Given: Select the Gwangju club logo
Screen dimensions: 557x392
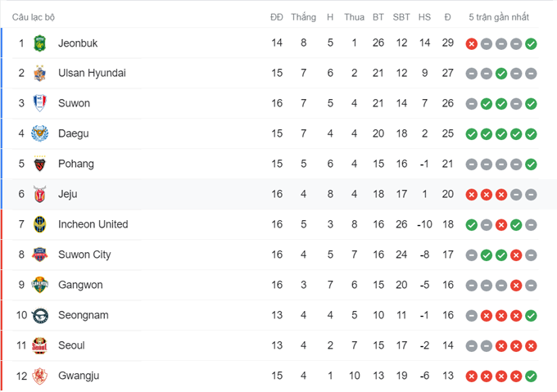Looking at the screenshot, I should (x=40, y=376).
